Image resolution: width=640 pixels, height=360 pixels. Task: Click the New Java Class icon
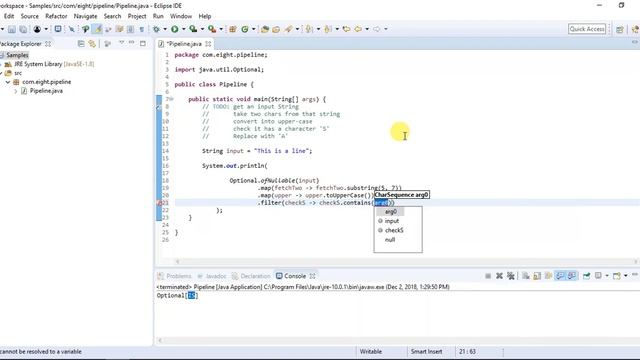point(245,29)
